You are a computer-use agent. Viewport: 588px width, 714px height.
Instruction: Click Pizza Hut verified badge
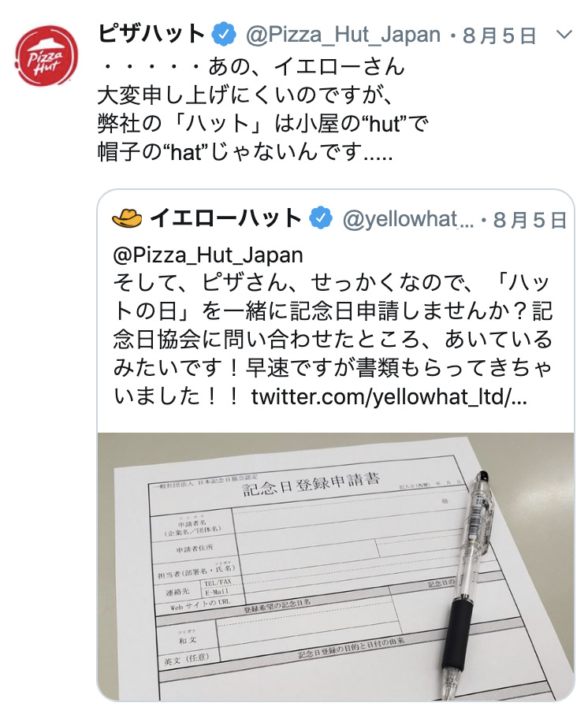(225, 35)
